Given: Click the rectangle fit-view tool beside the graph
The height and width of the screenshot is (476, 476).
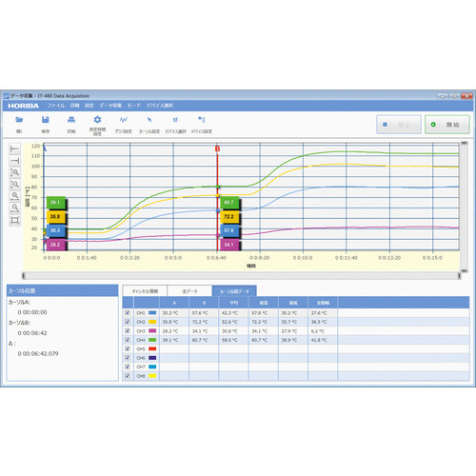Looking at the screenshot, I should pos(14,220).
